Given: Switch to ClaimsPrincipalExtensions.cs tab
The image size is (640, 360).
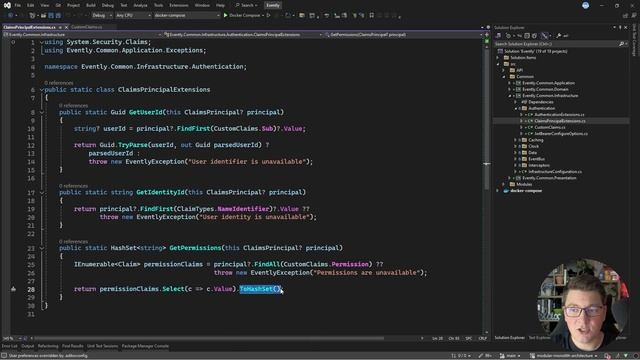Looking at the screenshot, I should click(29, 27).
